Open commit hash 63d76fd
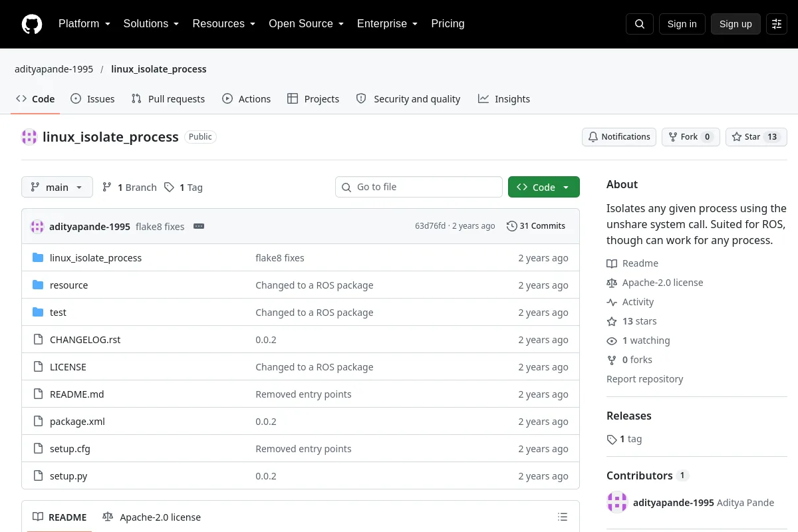 tap(430, 226)
